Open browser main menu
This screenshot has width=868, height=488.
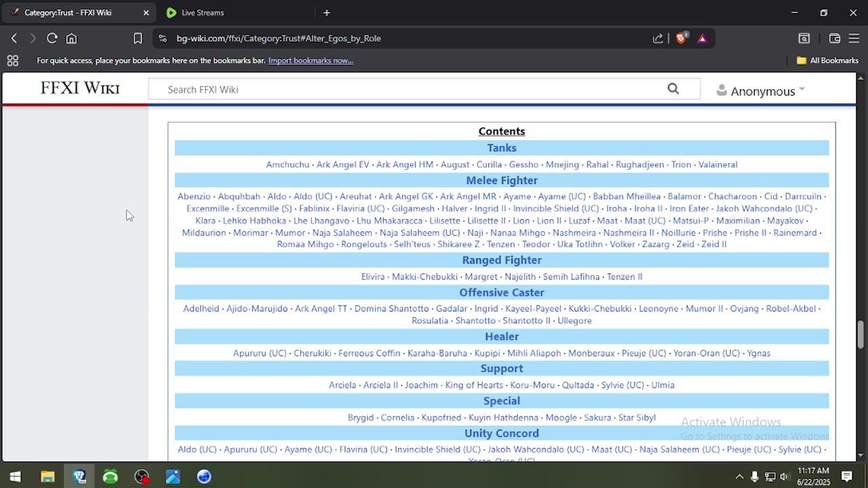pos(854,39)
